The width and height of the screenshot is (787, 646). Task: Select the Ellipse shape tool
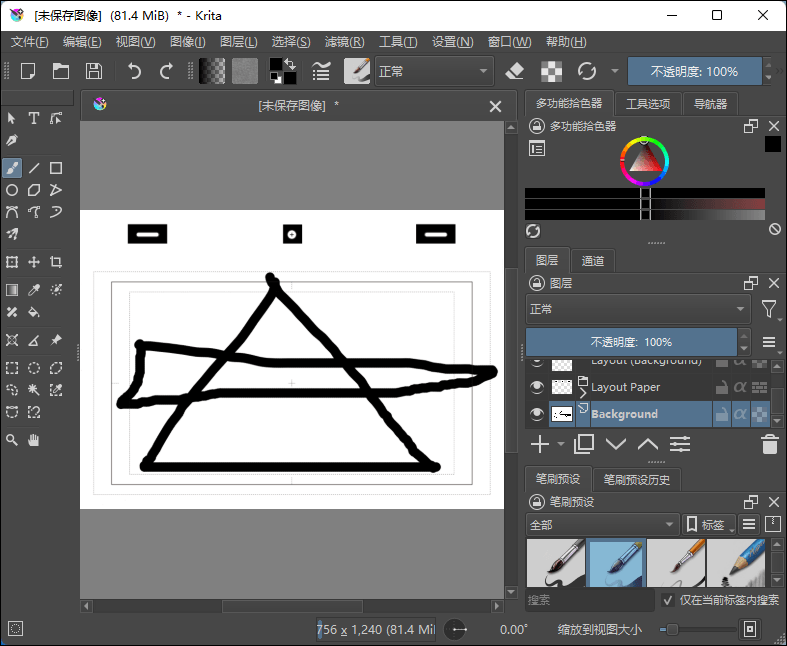click(x=12, y=190)
